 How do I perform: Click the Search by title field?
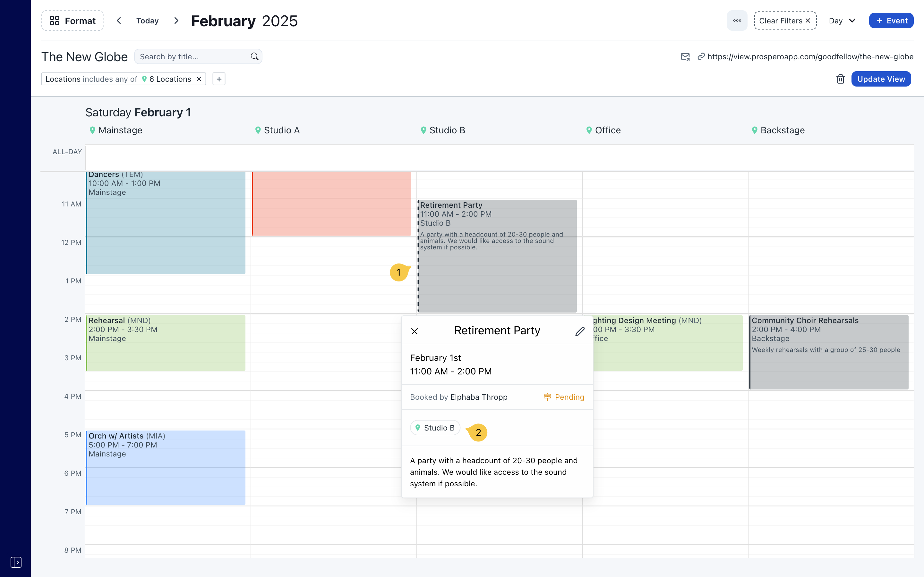coord(193,56)
